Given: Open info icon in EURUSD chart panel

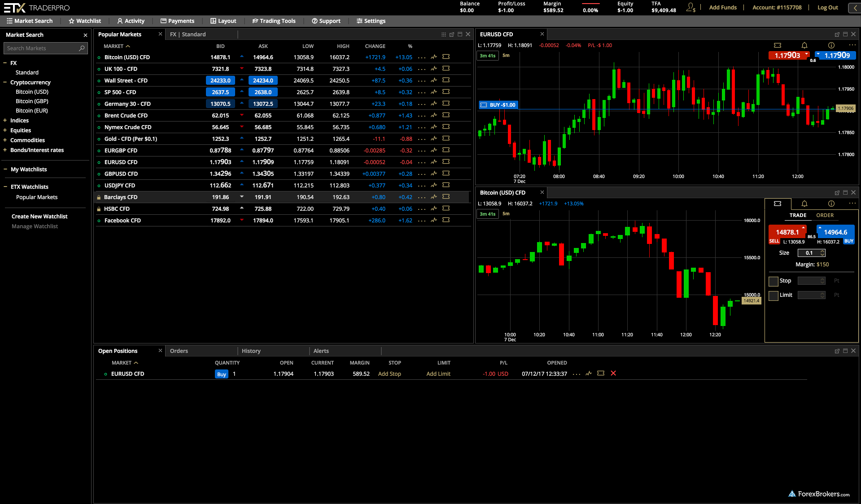Looking at the screenshot, I should (831, 45).
